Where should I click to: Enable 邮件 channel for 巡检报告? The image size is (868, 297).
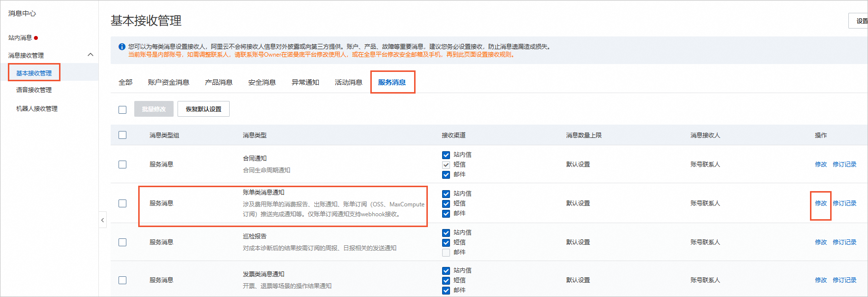(x=446, y=253)
